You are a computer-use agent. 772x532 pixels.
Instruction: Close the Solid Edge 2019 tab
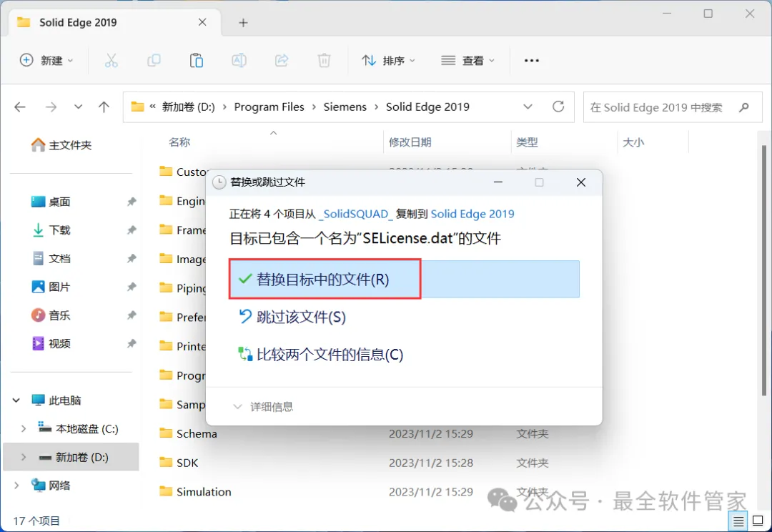(202, 22)
